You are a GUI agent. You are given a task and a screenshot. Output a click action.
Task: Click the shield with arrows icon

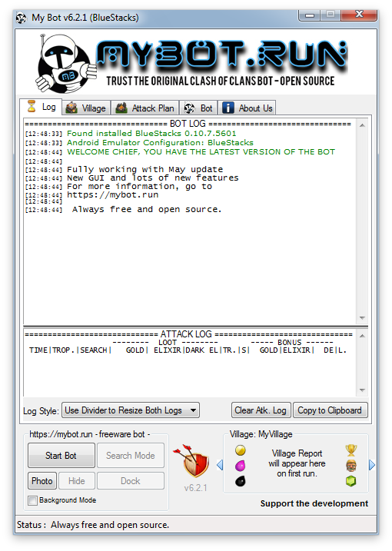pyautogui.click(x=191, y=460)
